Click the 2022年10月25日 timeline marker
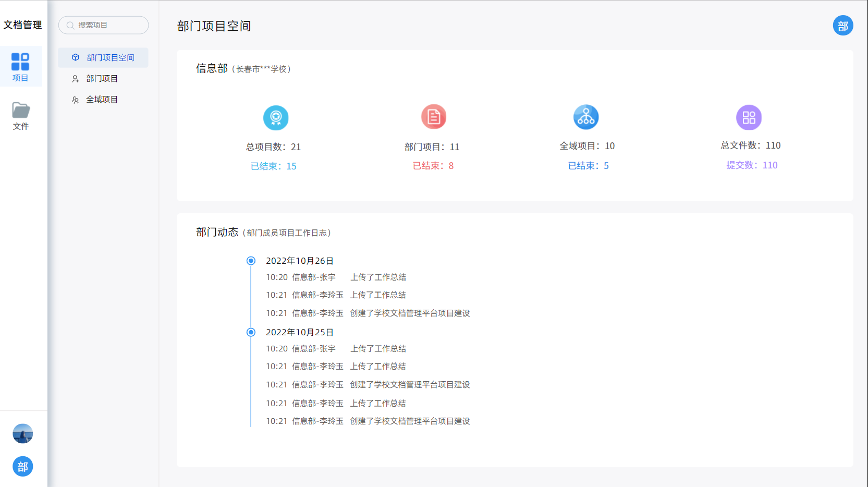 click(x=251, y=332)
